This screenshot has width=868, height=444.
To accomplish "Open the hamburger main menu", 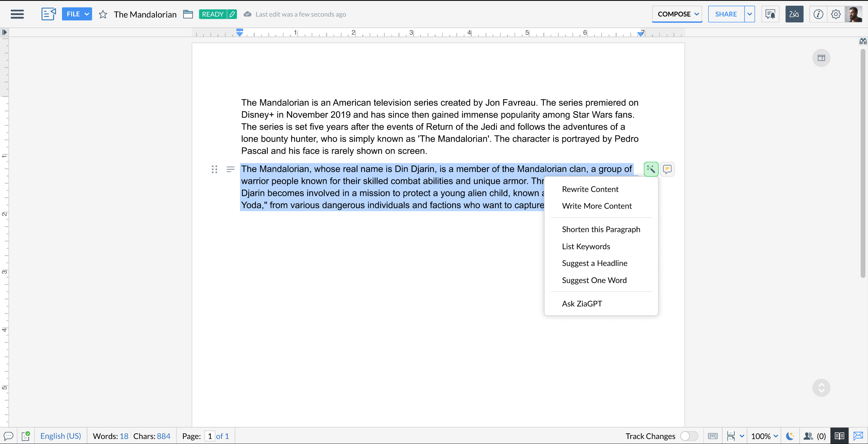I will [x=17, y=14].
